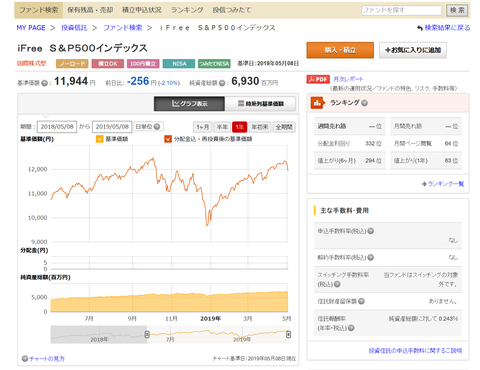Screen dimensions: 480x370
Task: Click help icon beside 日単位
Action: 157,127
